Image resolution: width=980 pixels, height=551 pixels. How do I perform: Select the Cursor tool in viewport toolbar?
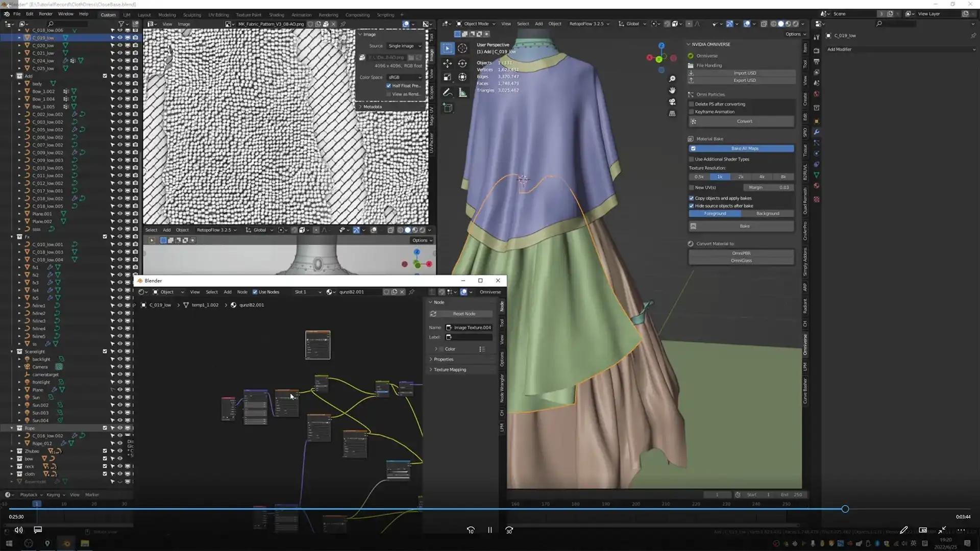462,48
